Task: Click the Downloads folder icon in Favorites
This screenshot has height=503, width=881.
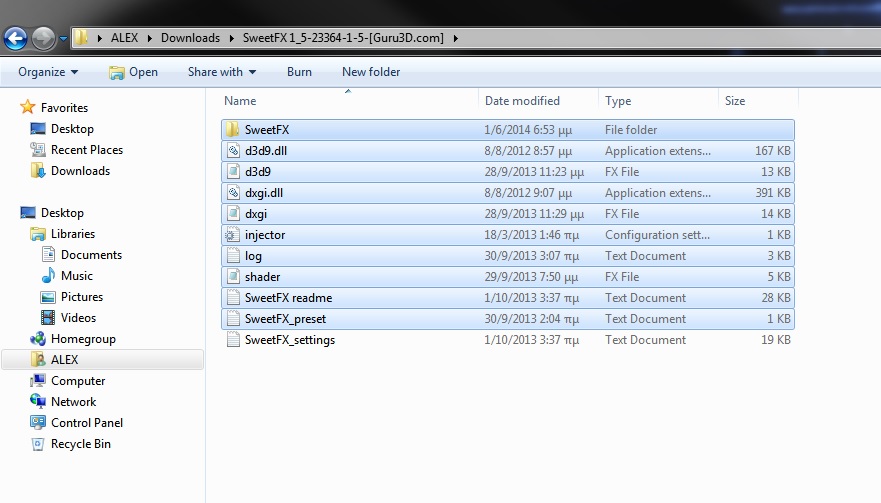Action: tap(38, 170)
